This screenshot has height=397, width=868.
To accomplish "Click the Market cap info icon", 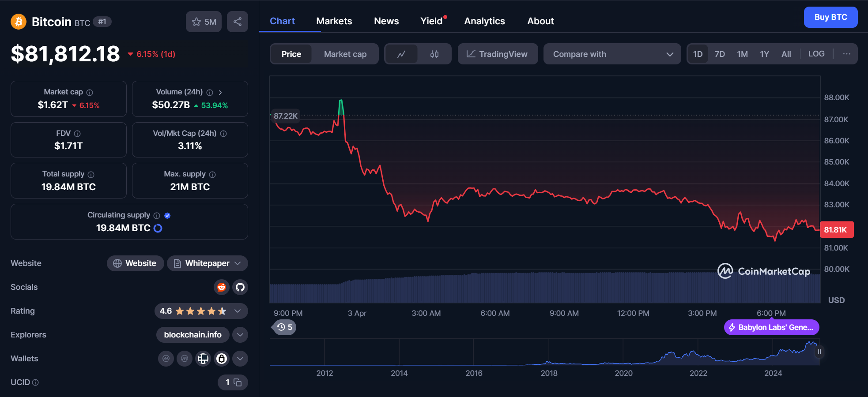I will click(90, 93).
